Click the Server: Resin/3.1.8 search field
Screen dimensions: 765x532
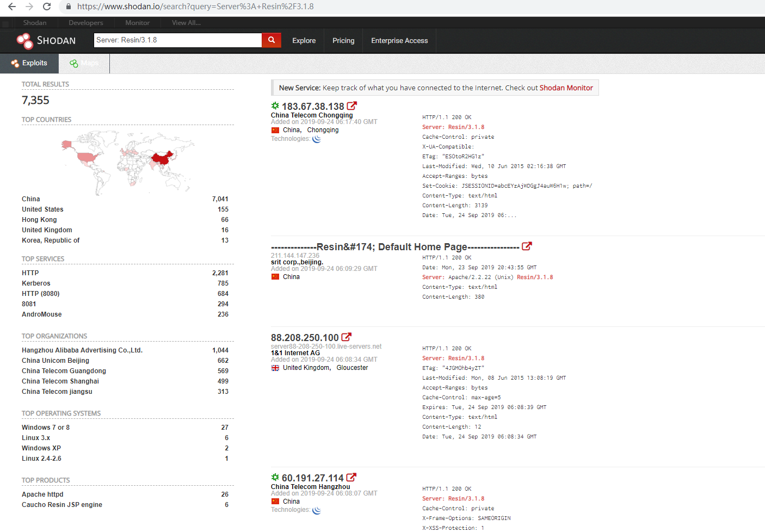click(x=177, y=40)
